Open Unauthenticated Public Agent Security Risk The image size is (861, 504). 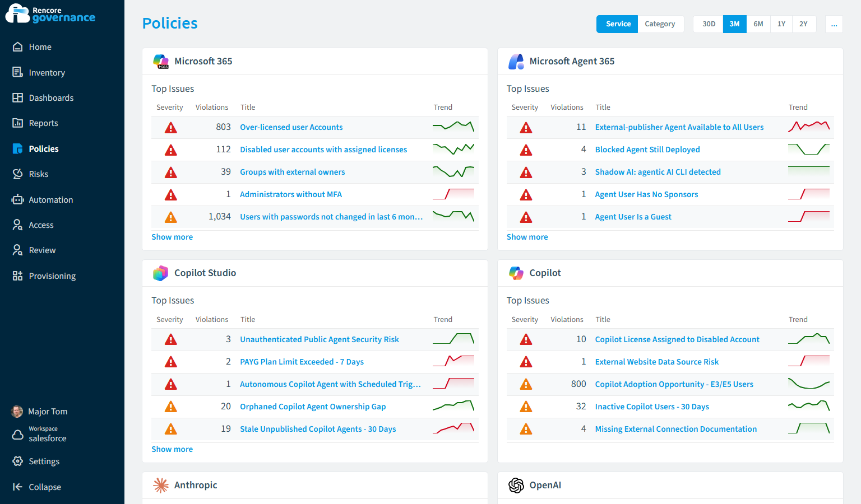pyautogui.click(x=320, y=339)
